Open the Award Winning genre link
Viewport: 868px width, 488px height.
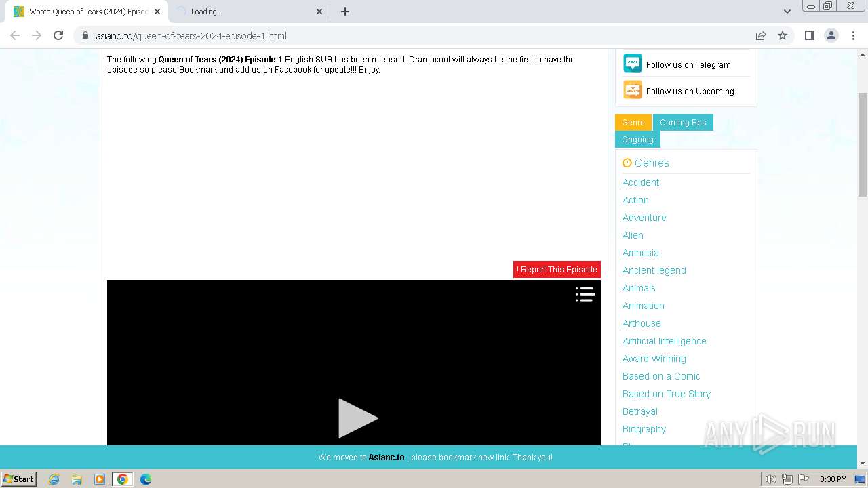pos(654,359)
